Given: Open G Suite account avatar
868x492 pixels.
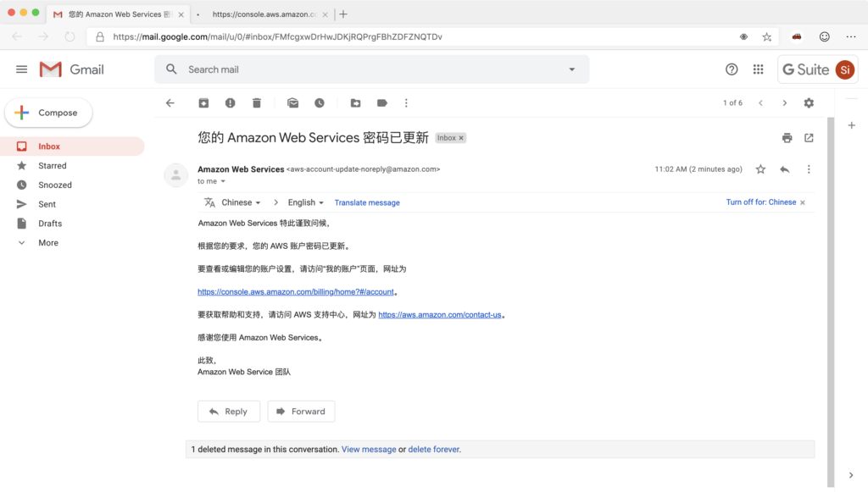Looking at the screenshot, I should click(x=845, y=69).
